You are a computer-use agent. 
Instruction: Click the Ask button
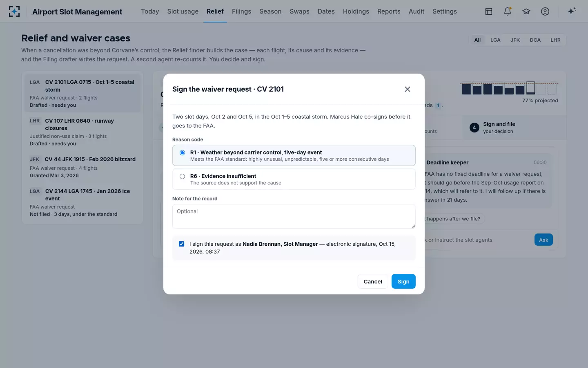(543, 240)
